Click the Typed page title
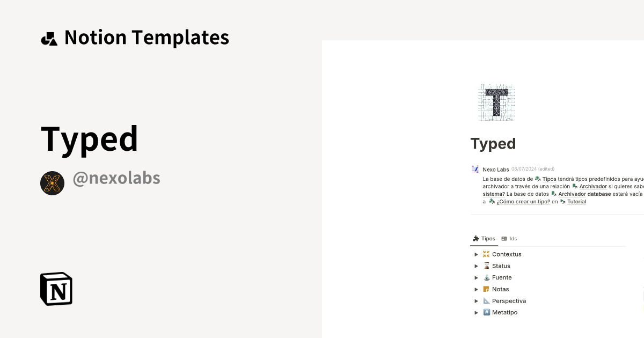 493,143
